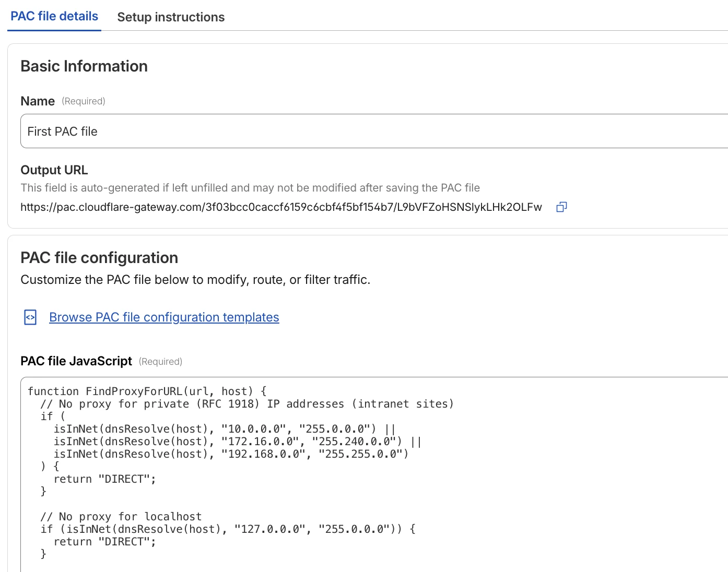The width and height of the screenshot is (728, 572).
Task: Click the pac.cloudflare-gateway.com output URL text
Action: [x=281, y=207]
